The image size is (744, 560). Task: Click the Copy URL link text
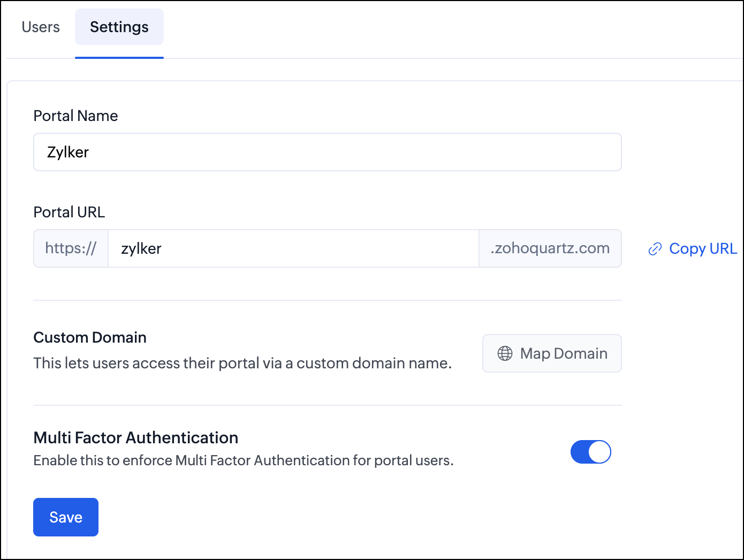click(703, 249)
